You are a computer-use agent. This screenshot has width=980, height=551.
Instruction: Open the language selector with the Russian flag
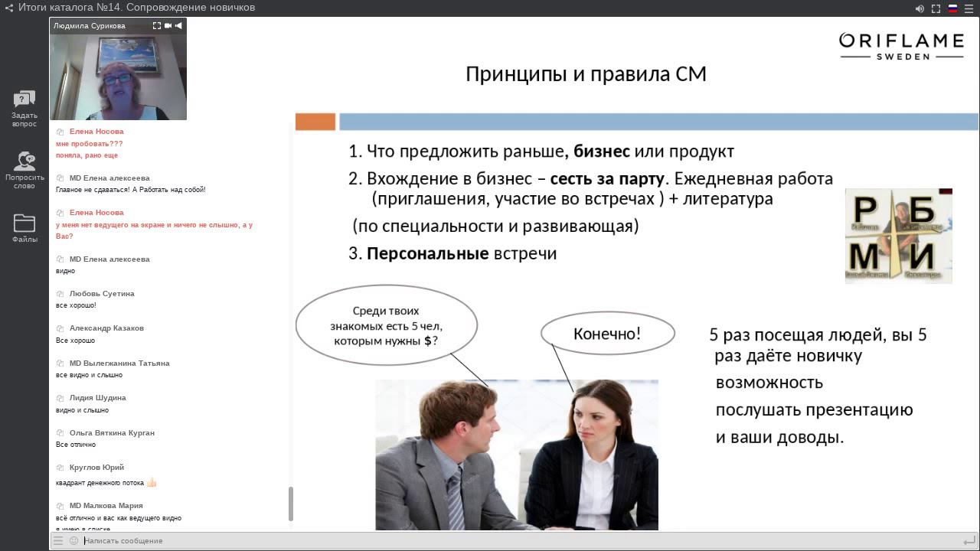click(953, 8)
